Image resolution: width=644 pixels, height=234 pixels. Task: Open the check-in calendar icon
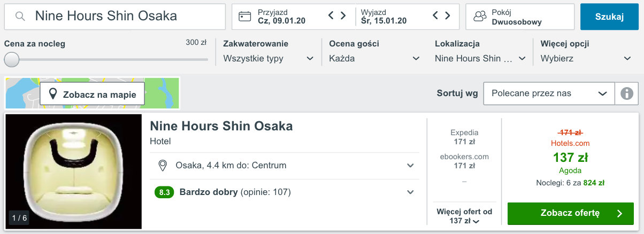point(245,17)
